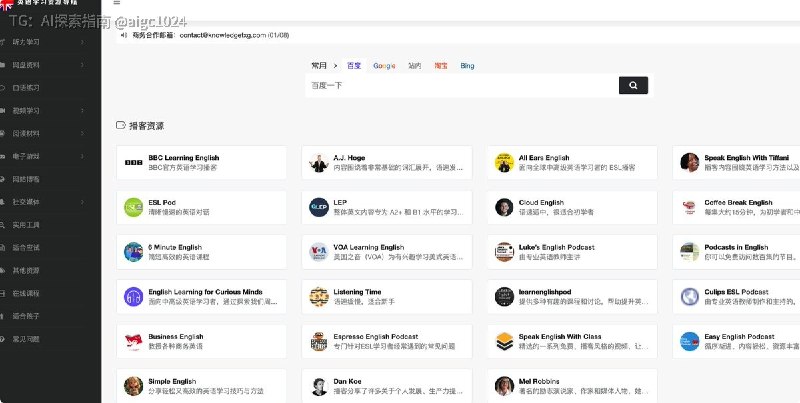Expand the 网盘资料 sidebar chevron
The width and height of the screenshot is (800, 403).
click(x=83, y=65)
